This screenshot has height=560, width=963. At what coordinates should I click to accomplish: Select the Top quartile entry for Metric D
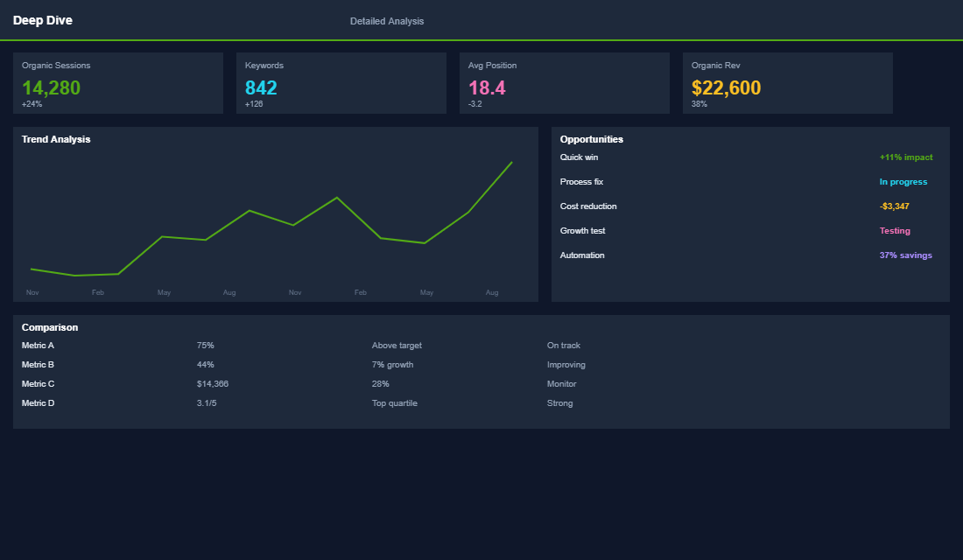[x=394, y=402]
